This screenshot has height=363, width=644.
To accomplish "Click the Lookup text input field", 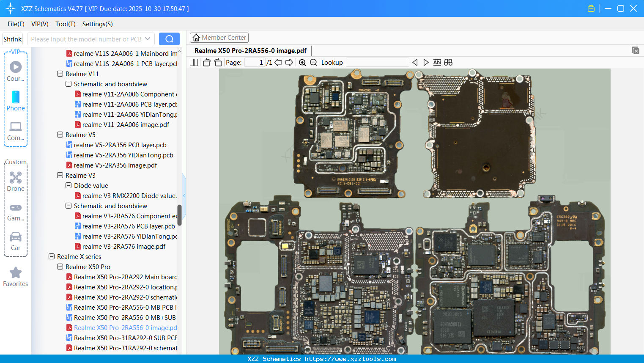I will coord(377,63).
